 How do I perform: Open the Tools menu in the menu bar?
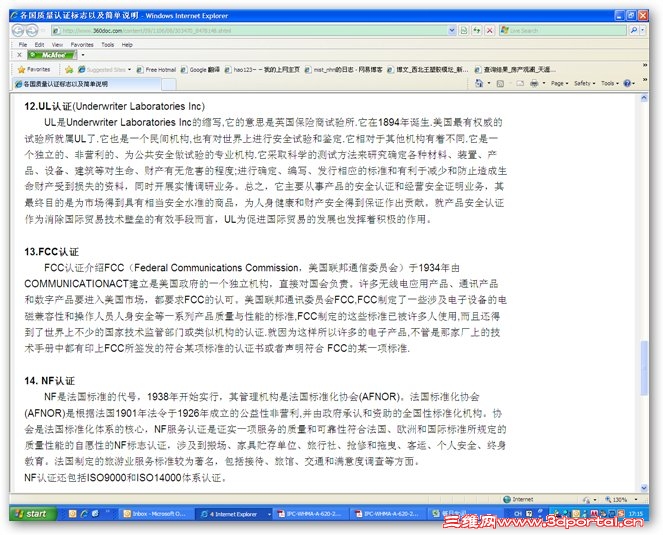tap(107, 44)
